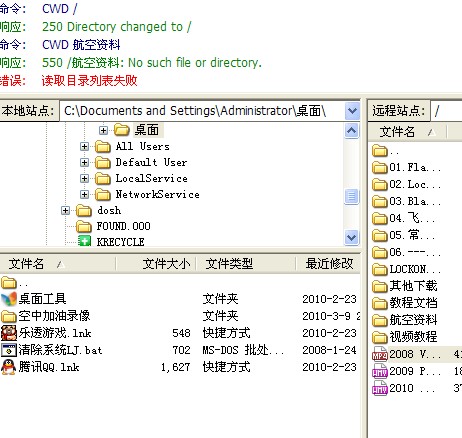Click the 其他下载 remote folder icon
Viewport: 462px width, 438px height.
(x=380, y=286)
